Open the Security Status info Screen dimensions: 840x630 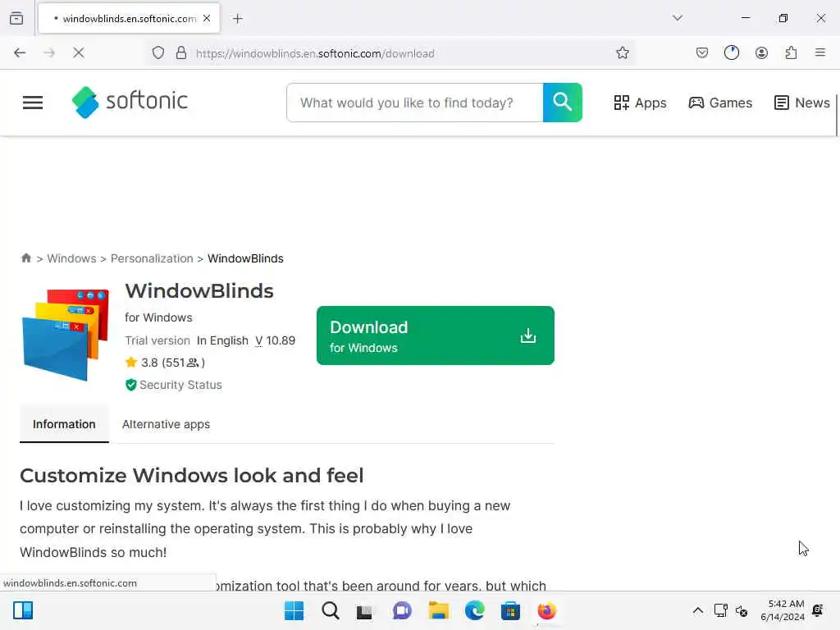click(x=174, y=385)
